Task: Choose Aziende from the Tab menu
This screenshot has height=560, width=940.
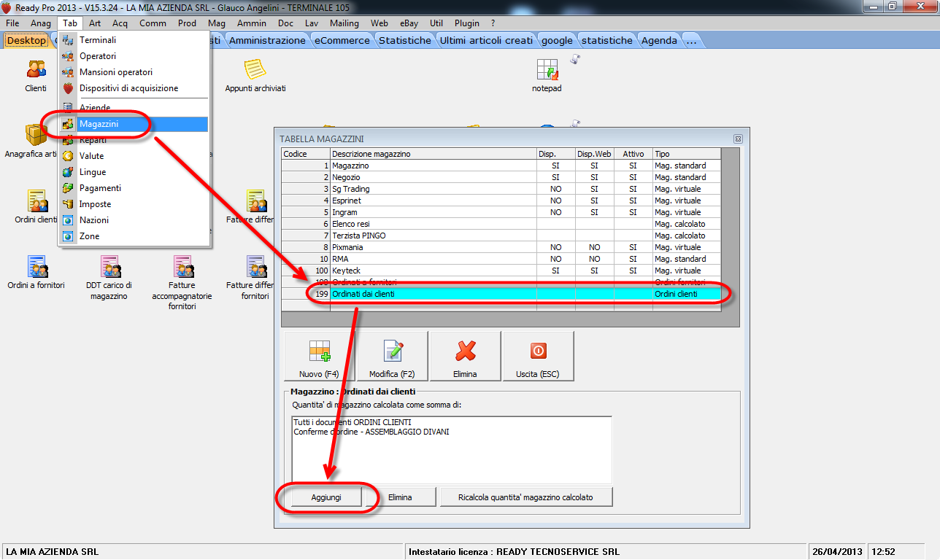Action: [135, 108]
